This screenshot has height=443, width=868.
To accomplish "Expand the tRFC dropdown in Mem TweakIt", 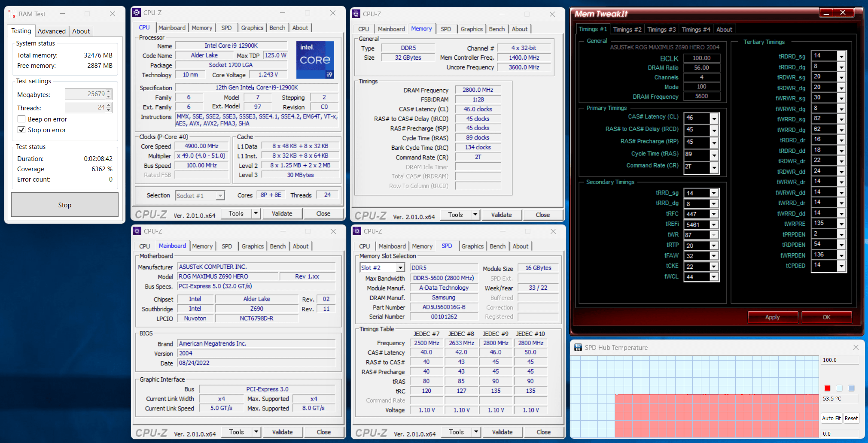I will click(713, 214).
